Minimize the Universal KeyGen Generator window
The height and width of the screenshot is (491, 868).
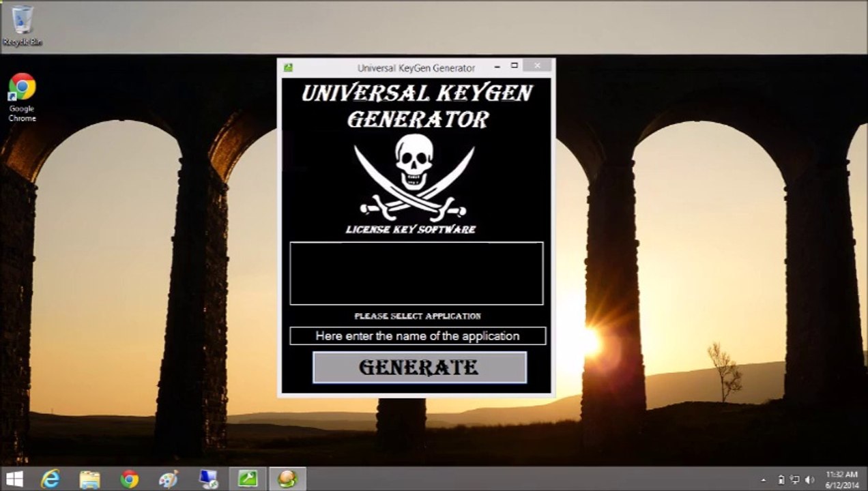click(497, 66)
